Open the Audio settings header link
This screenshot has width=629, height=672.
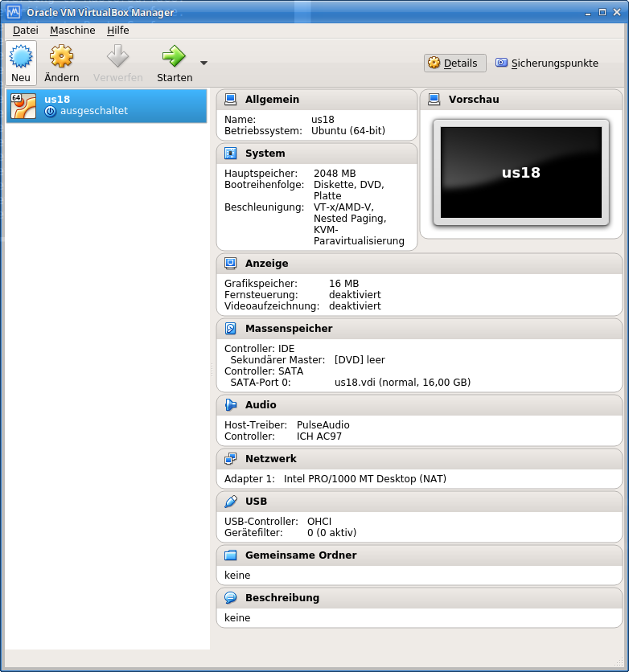(261, 405)
